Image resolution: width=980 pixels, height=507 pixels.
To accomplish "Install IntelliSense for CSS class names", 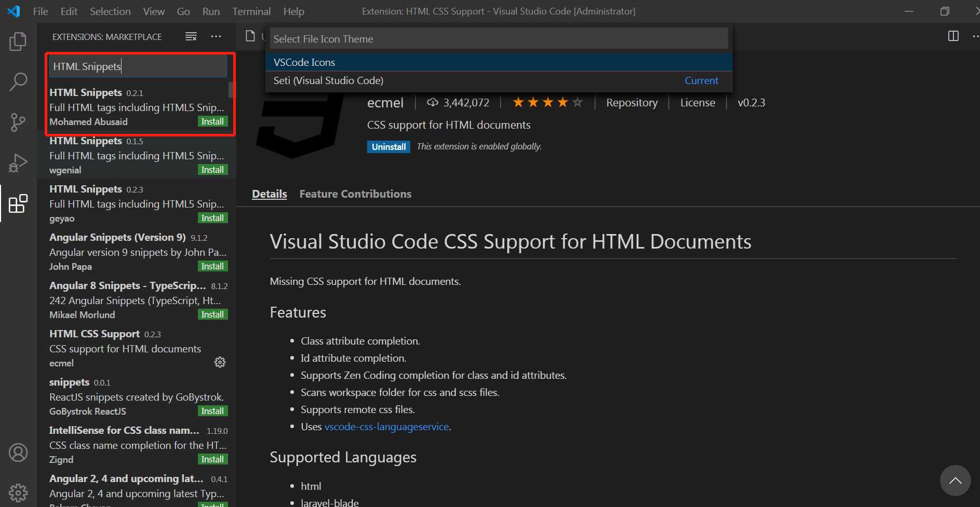I will (x=212, y=459).
